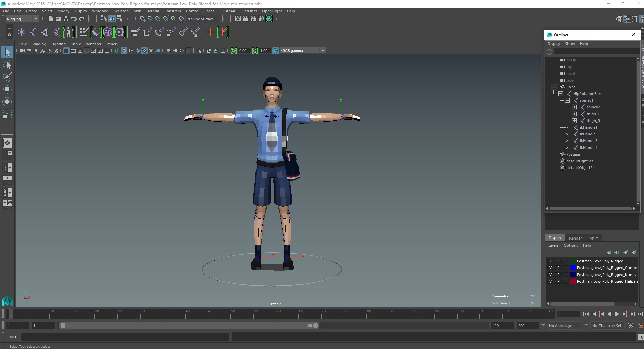Image resolution: width=644 pixels, height=349 pixels.
Task: Go to start of playback range
Action: 586,314
